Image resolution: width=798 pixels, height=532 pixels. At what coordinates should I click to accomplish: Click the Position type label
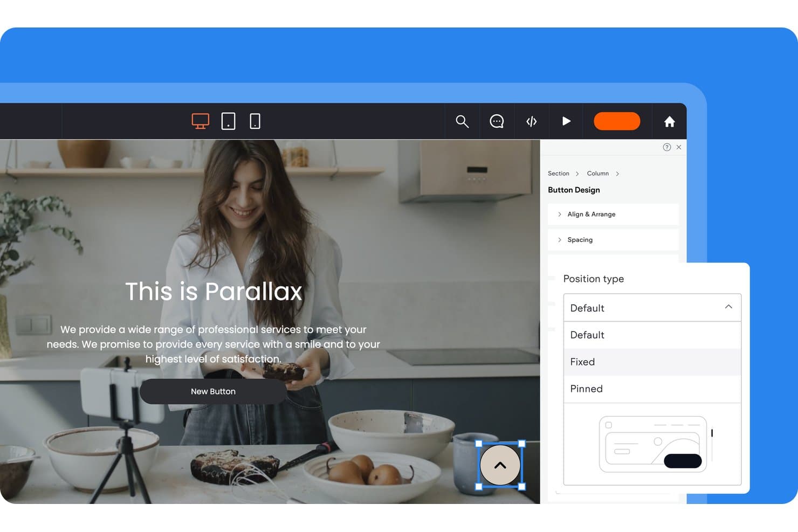click(594, 279)
